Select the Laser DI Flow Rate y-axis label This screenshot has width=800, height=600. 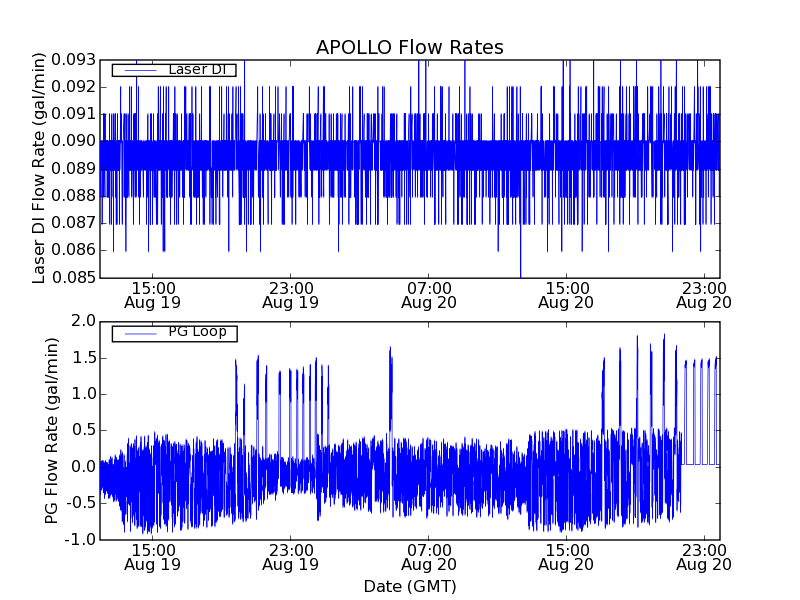point(40,168)
